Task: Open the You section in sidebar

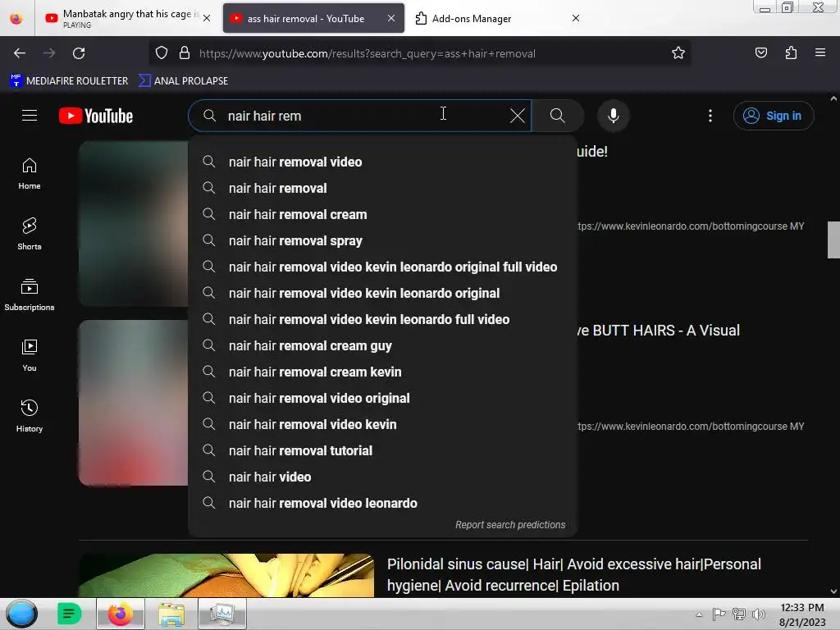Action: pyautogui.click(x=30, y=356)
